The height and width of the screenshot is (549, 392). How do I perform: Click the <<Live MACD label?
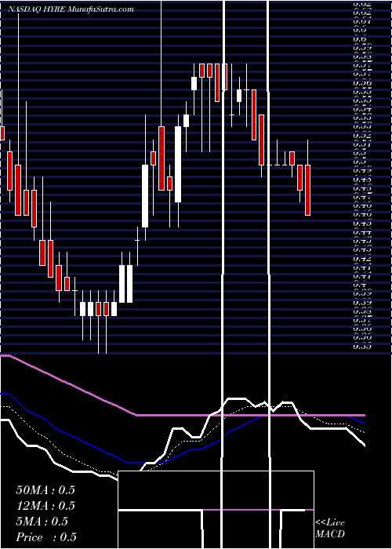point(330,528)
